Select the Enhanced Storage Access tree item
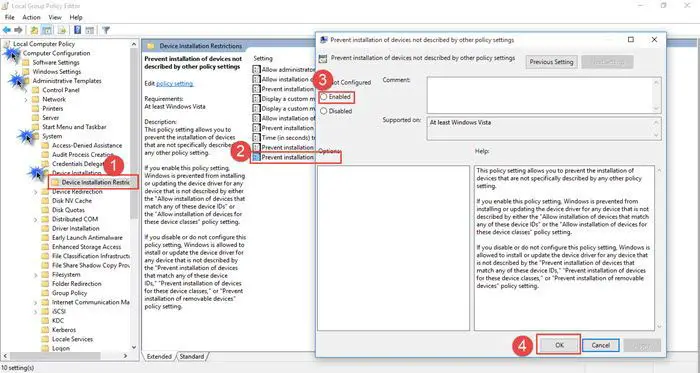This screenshot has width=700, height=373. pyautogui.click(x=86, y=247)
